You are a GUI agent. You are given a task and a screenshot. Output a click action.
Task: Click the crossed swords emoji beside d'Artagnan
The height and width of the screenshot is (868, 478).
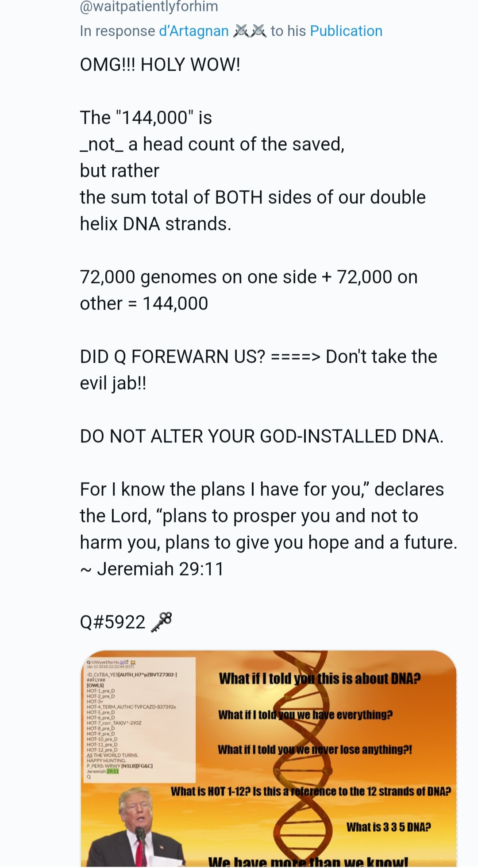(x=250, y=31)
